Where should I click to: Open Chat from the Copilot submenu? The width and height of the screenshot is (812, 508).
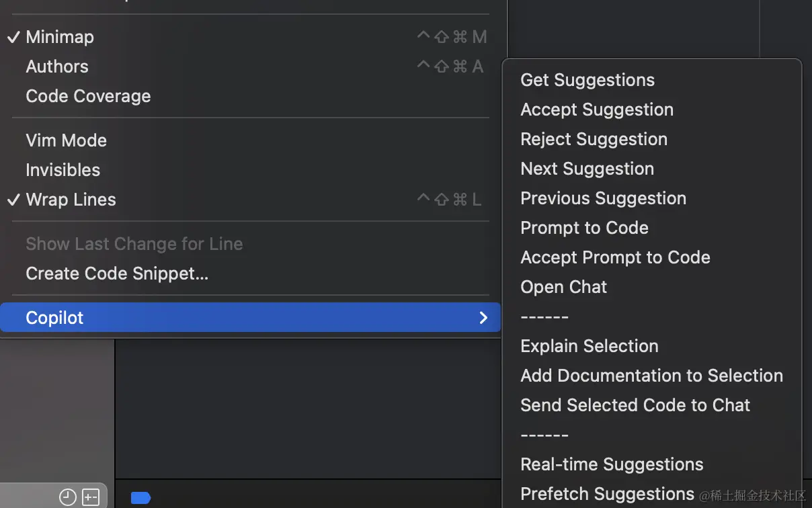(564, 287)
